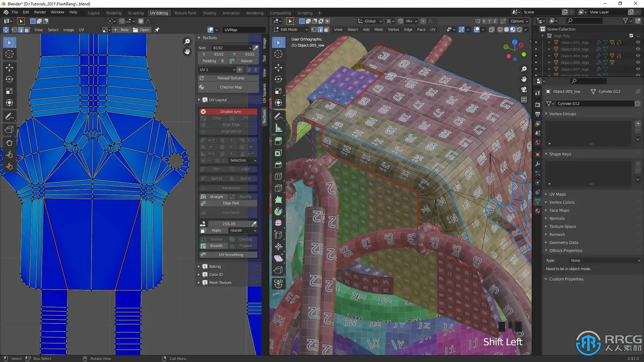Expand the UV Maps panel
Image resolution: width=644 pixels, height=362 pixels.
pos(557,194)
